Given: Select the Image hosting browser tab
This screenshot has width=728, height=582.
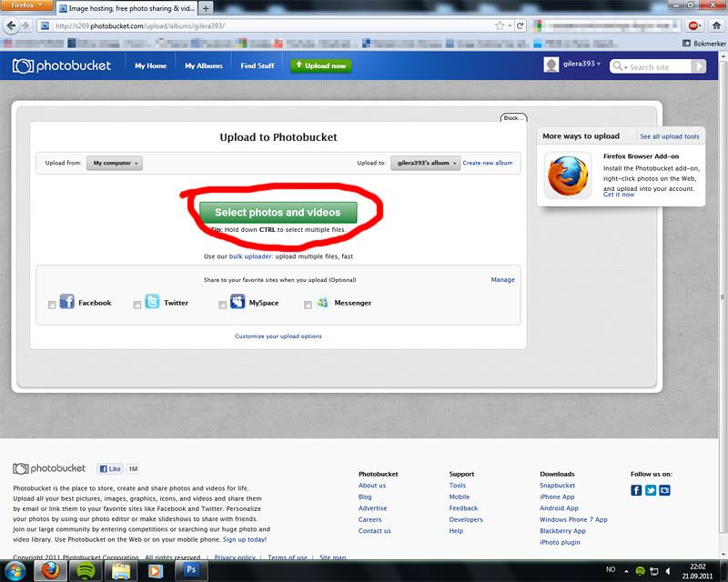Looking at the screenshot, I should point(127,8).
